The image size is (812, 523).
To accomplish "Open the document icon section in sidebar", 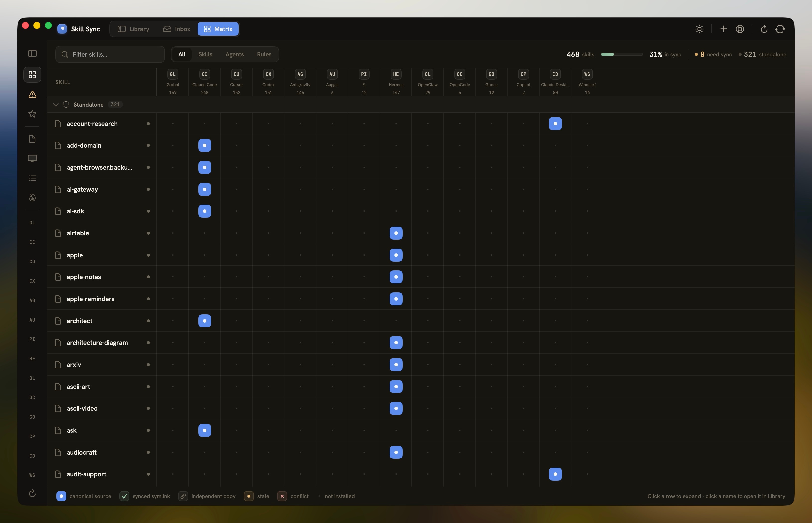I will [x=32, y=139].
